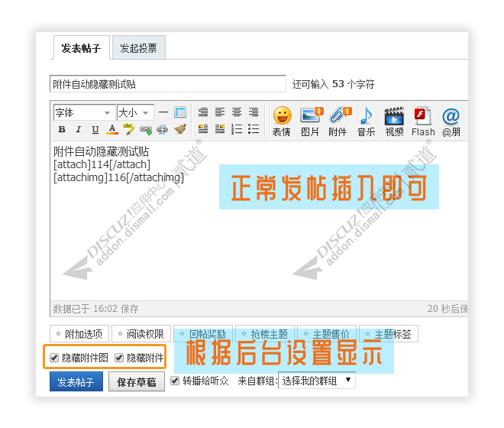Open the 主题售价 thread price tab
The image size is (504, 428).
tap(327, 334)
